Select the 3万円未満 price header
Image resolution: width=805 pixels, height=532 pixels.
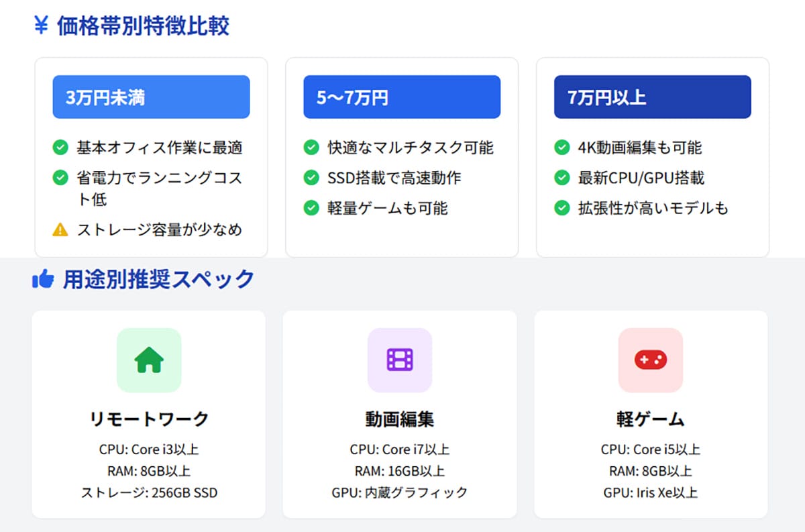(x=151, y=97)
